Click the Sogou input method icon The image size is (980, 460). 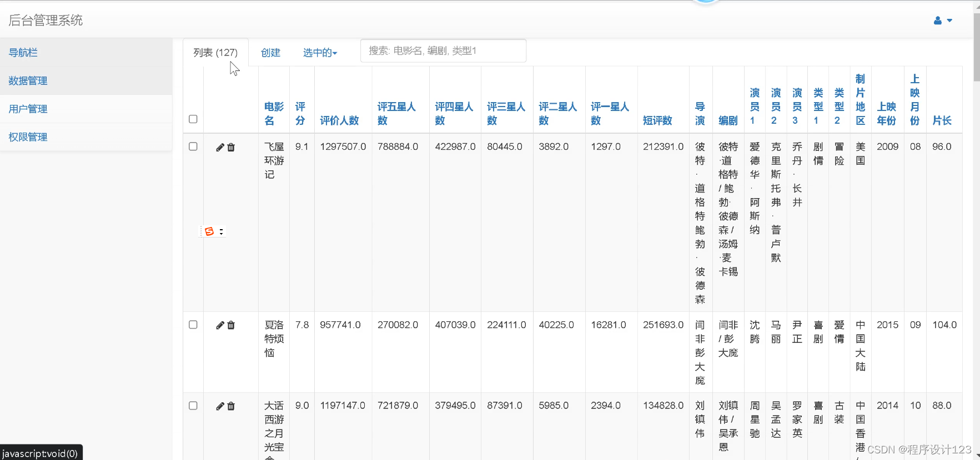tap(209, 231)
